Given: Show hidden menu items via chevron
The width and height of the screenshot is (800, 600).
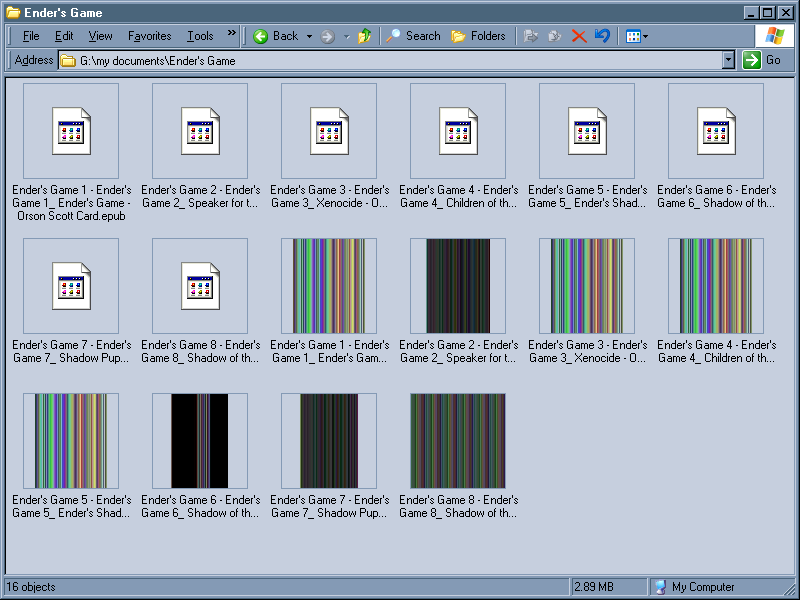Looking at the screenshot, I should click(x=232, y=33).
